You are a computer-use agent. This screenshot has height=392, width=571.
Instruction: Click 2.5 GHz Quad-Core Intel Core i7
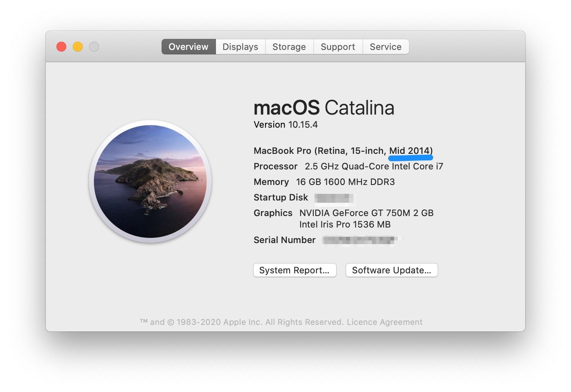click(x=374, y=167)
